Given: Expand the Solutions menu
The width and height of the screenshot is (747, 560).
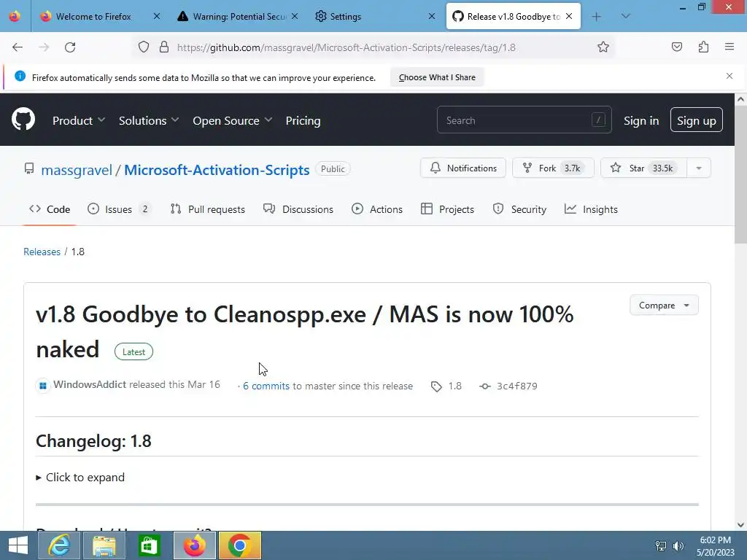Looking at the screenshot, I should 149,121.
